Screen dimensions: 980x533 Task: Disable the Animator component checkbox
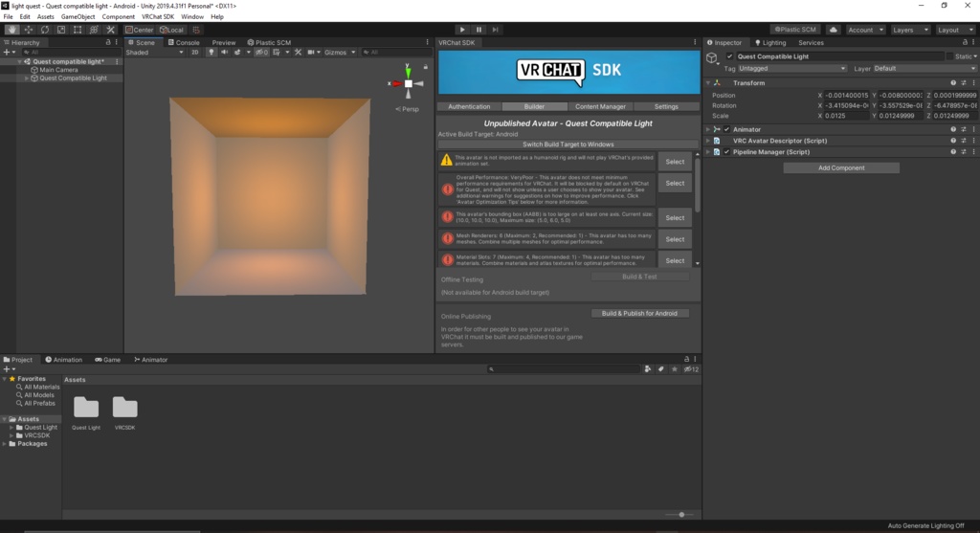[x=727, y=129]
